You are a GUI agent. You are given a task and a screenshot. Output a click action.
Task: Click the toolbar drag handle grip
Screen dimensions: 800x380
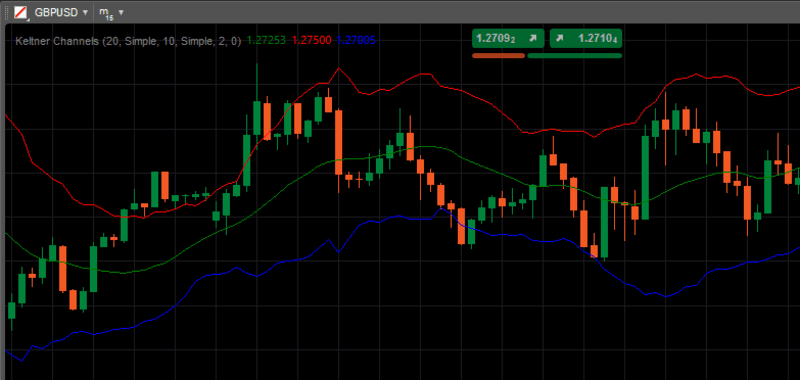point(7,12)
